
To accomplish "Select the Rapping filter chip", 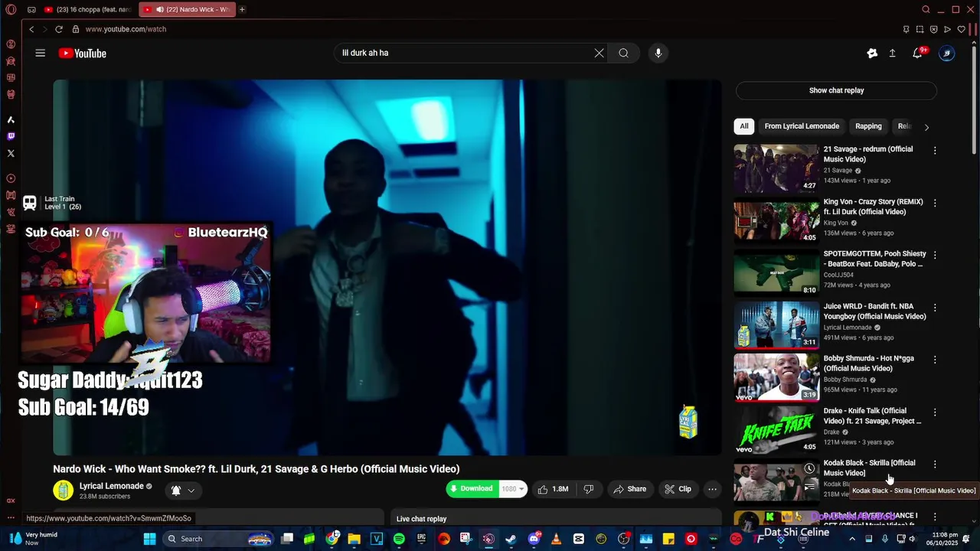I will [x=868, y=126].
